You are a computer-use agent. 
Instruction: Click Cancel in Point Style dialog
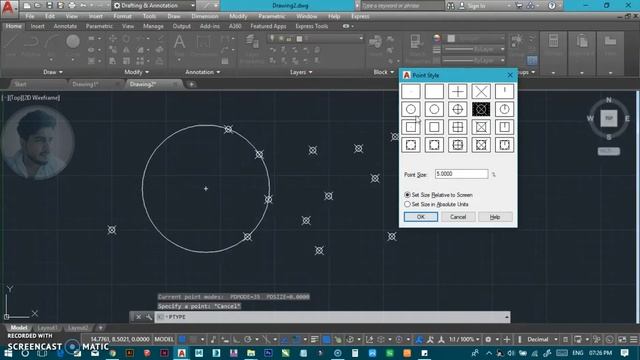458,217
